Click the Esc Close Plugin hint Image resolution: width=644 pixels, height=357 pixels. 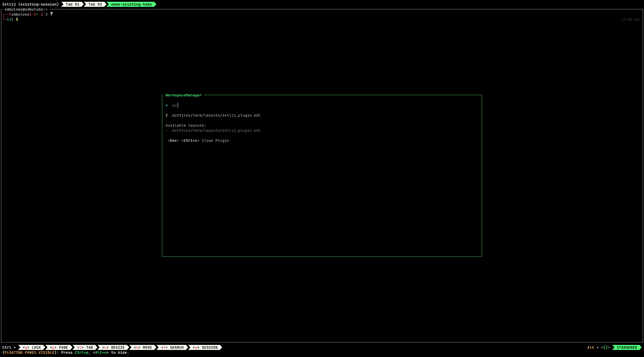tap(173, 141)
